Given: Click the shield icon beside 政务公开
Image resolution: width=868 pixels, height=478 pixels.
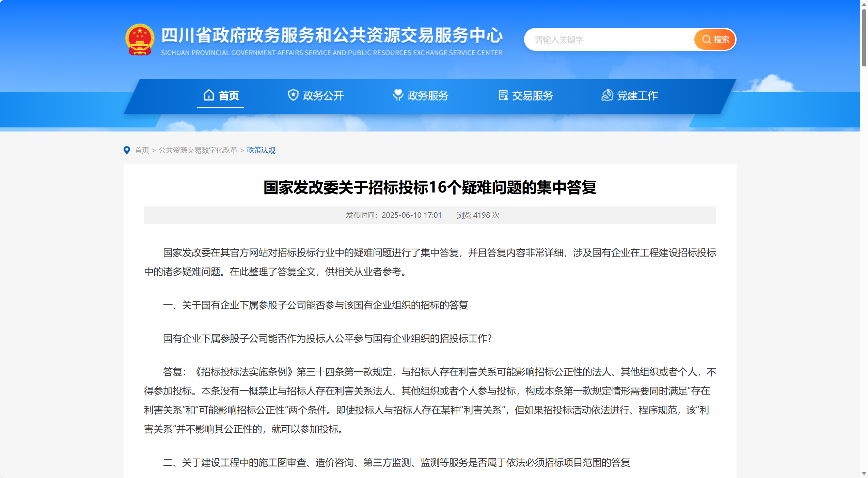Looking at the screenshot, I should point(293,95).
